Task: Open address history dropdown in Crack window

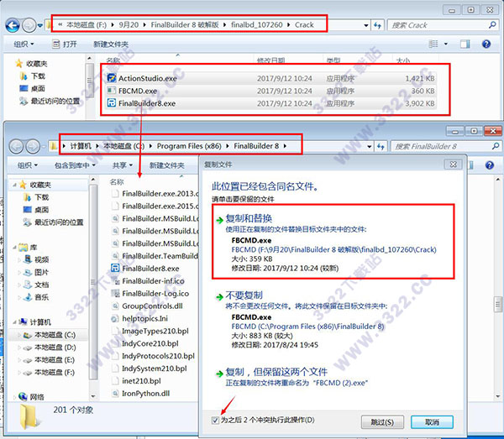Action: pyautogui.click(x=366, y=25)
